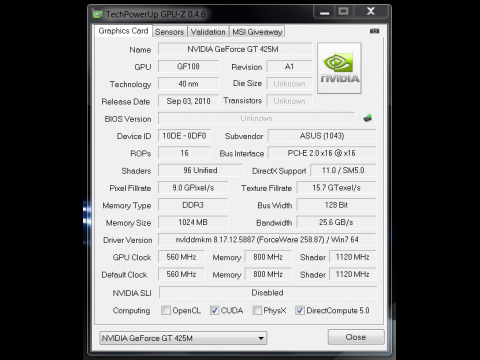Click the Subvendor field ASUS (1043)

pyautogui.click(x=322, y=136)
